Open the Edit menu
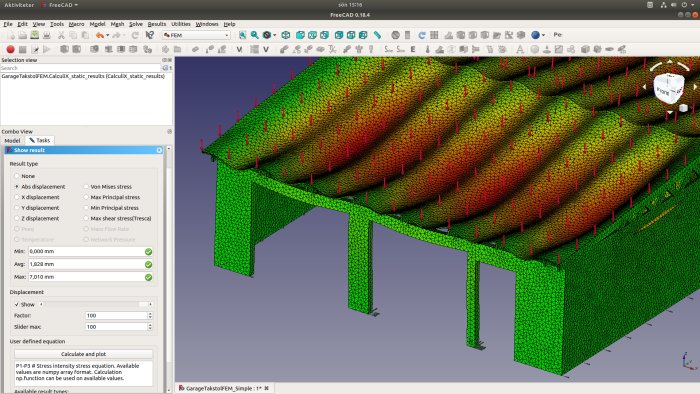 click(22, 24)
